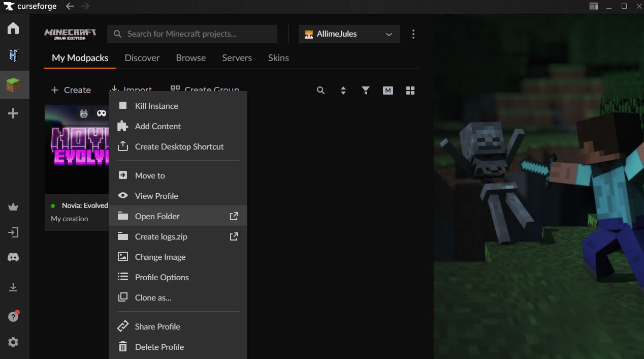This screenshot has height=359, width=644.
Task: Select the Hytale game icon in sidebar
Action: (x=13, y=55)
